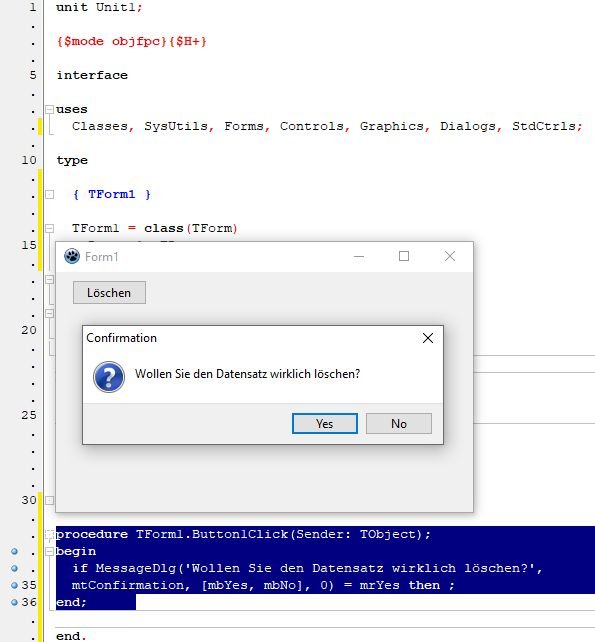Click the Form1 paw application icon
The image size is (595, 642).
click(72, 256)
